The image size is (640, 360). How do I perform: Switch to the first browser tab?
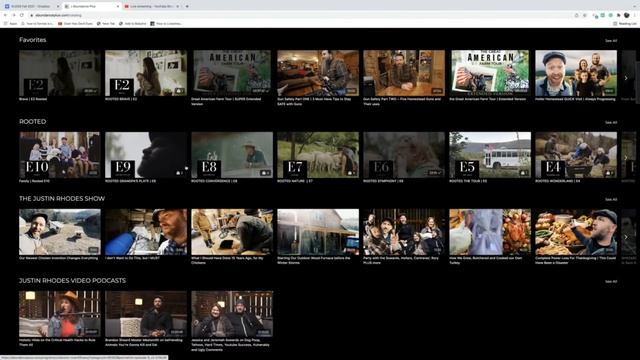[x=31, y=6]
